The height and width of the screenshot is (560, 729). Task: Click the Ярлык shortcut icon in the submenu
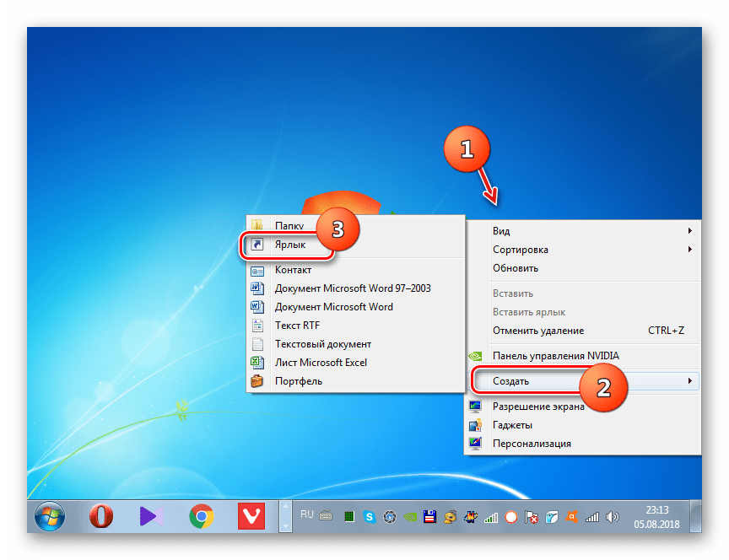[257, 245]
